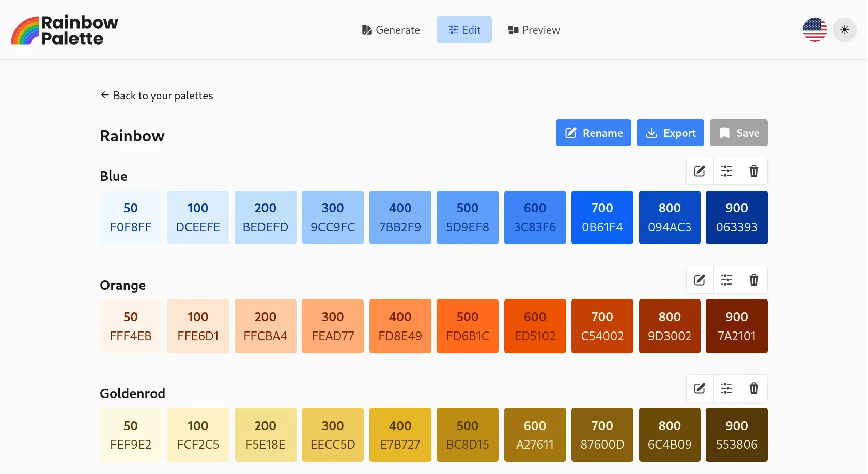Delete the Goldenrod row using the trash icon
The height and width of the screenshot is (474, 868).
click(754, 388)
